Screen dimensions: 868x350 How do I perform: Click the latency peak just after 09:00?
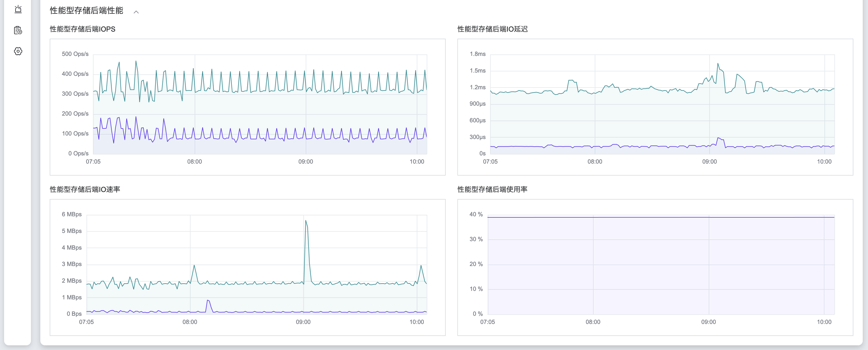pyautogui.click(x=718, y=64)
